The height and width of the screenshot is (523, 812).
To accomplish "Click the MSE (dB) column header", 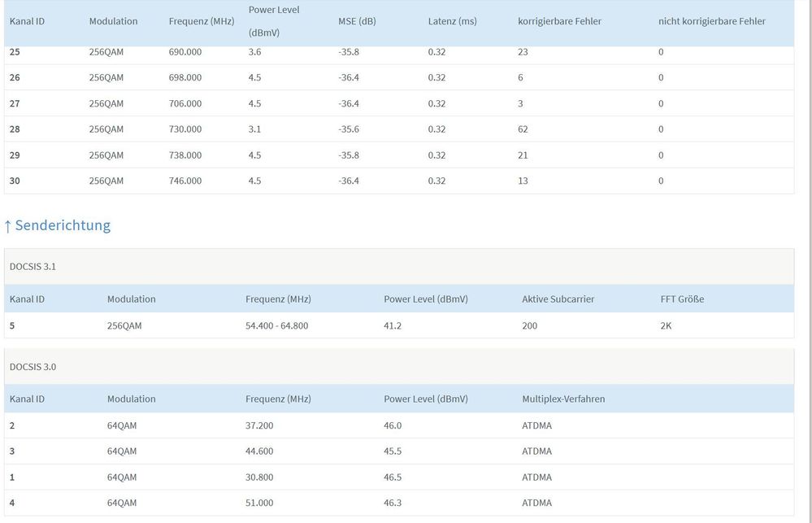I will tap(357, 21).
